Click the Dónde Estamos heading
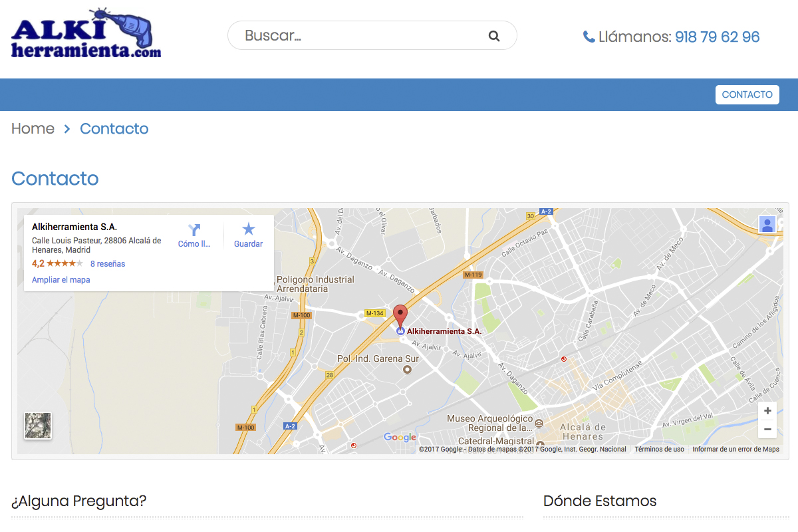The width and height of the screenshot is (798, 532). (x=600, y=501)
